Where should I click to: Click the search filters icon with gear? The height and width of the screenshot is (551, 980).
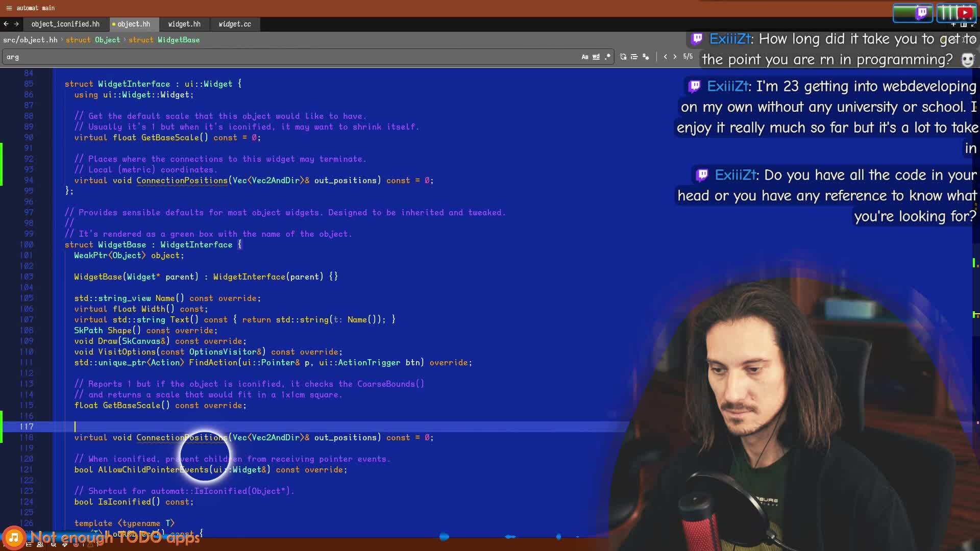pos(646,57)
